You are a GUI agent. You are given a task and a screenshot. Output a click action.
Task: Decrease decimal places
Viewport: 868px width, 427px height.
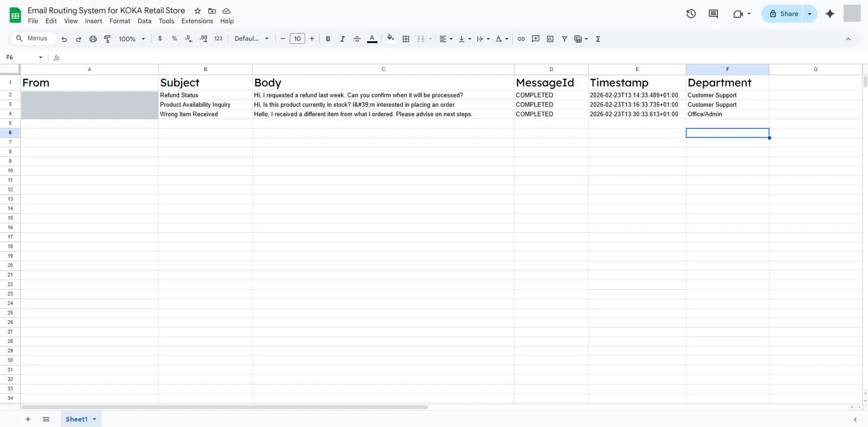[189, 38]
